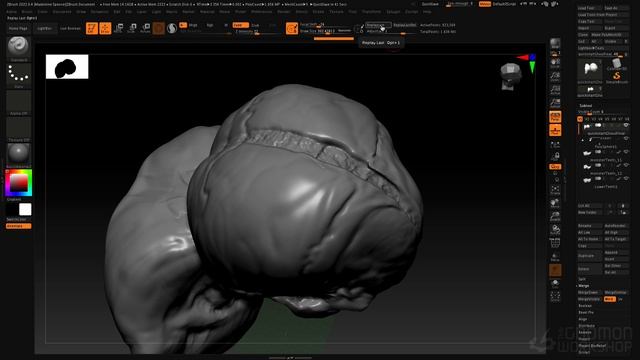The width and height of the screenshot is (640, 360).
Task: Toggle Zadd mode
Action: pos(240,25)
